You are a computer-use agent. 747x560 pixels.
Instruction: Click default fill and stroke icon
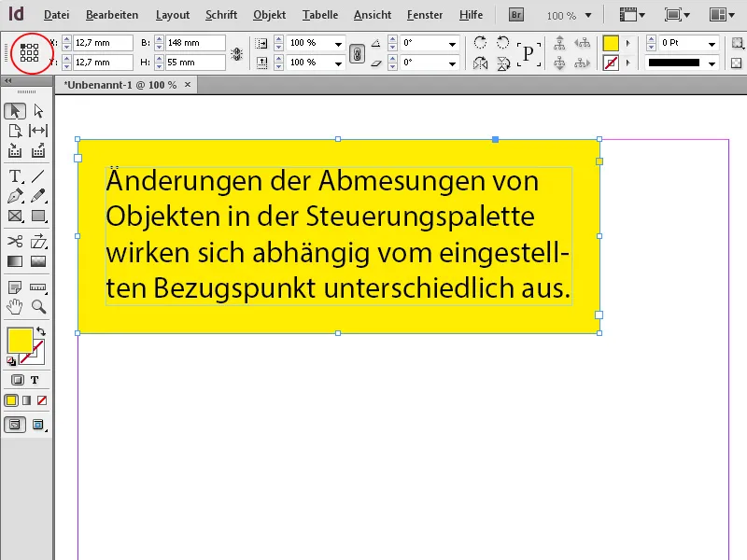(11, 361)
